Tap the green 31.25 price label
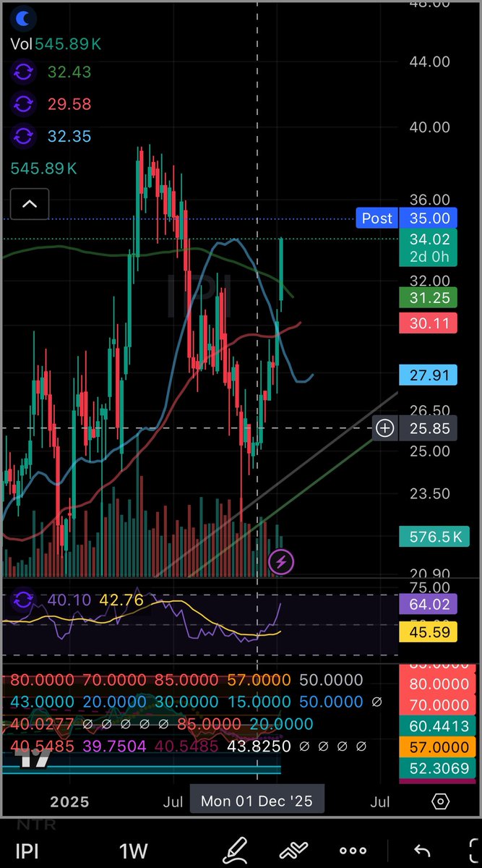 [428, 299]
